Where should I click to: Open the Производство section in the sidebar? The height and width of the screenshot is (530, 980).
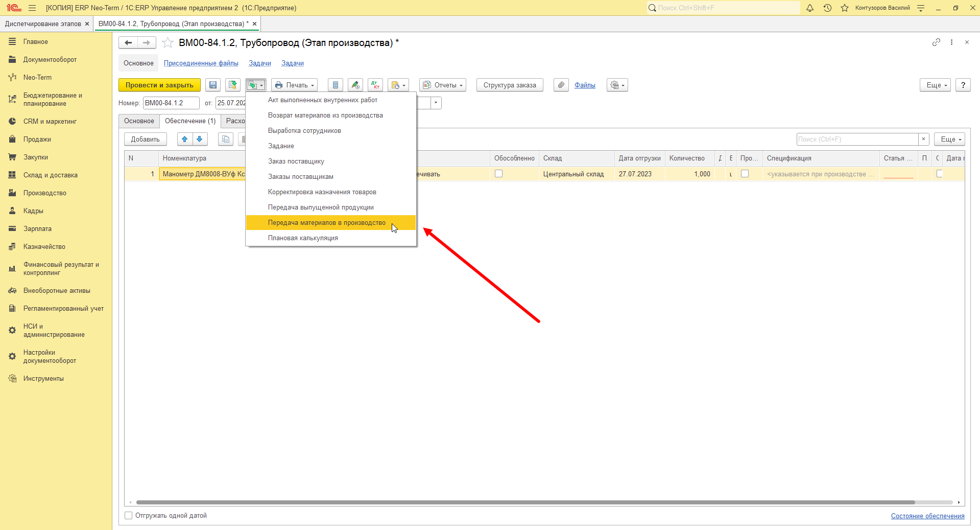pos(45,193)
